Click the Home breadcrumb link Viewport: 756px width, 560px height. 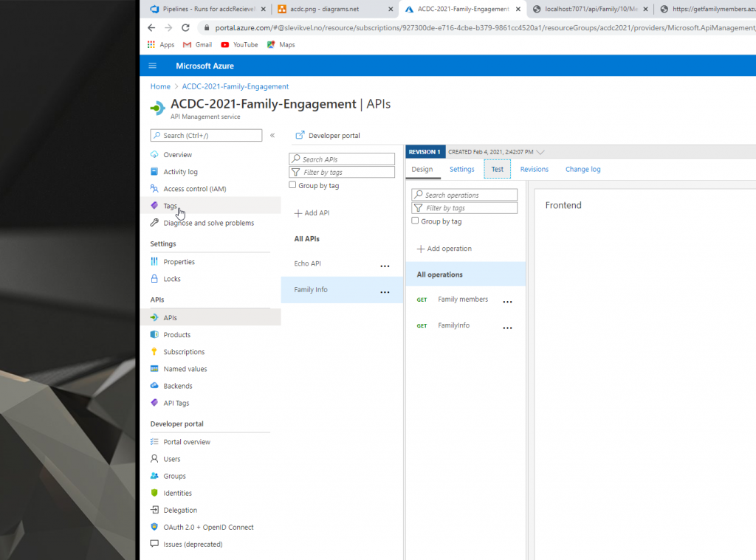160,86
